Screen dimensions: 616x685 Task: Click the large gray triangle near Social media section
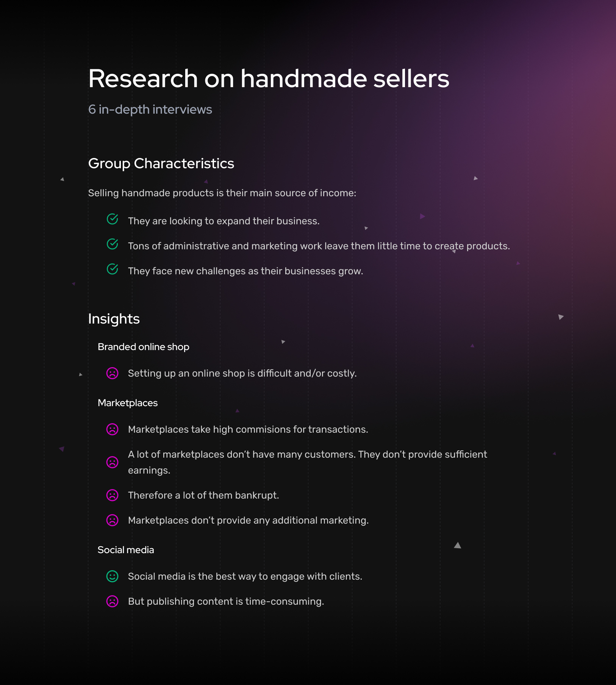tap(458, 545)
